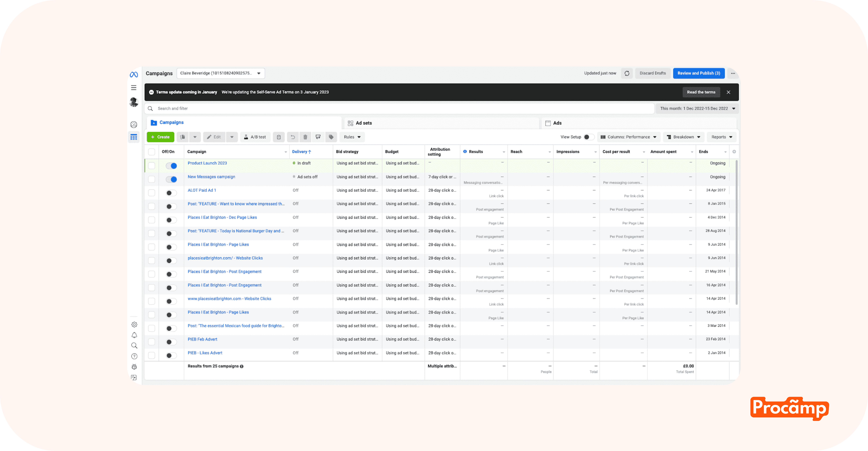Screen dimensions: 868x451
Task: Open the Columns: Performance dropdown
Action: (x=628, y=137)
